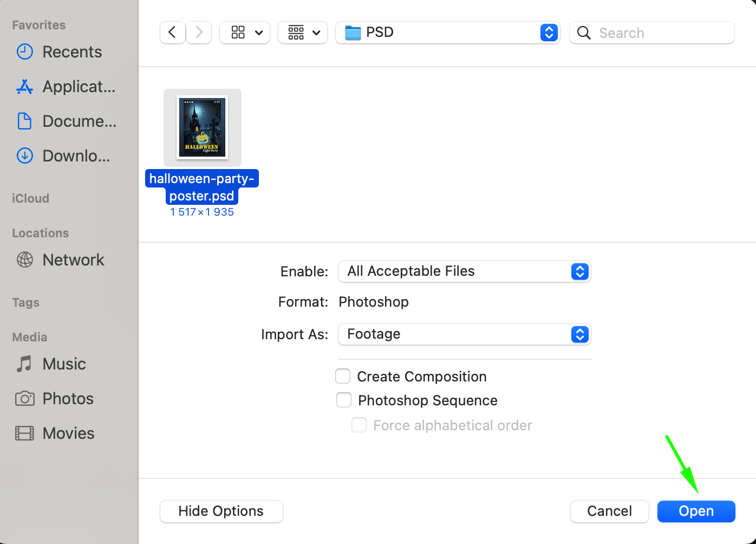
Task: Select Network under Locations
Action: pos(73,260)
